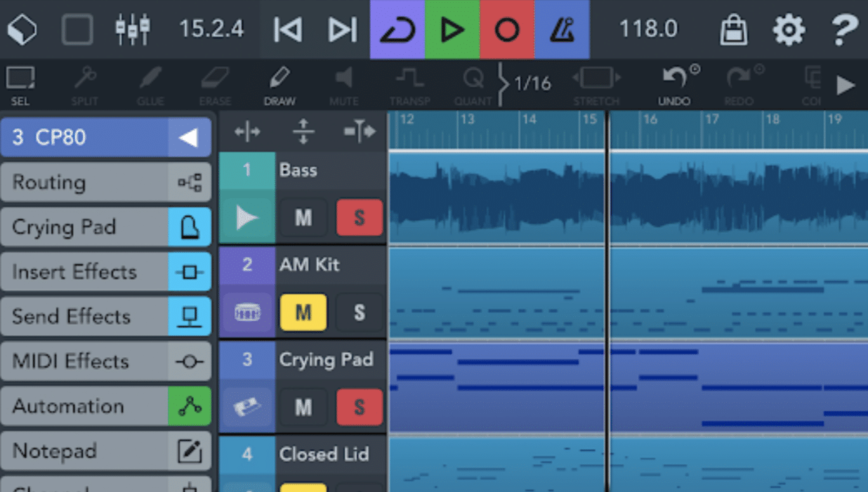This screenshot has width=868, height=492.
Task: Toggle vertical track height arrows
Action: [x=303, y=131]
